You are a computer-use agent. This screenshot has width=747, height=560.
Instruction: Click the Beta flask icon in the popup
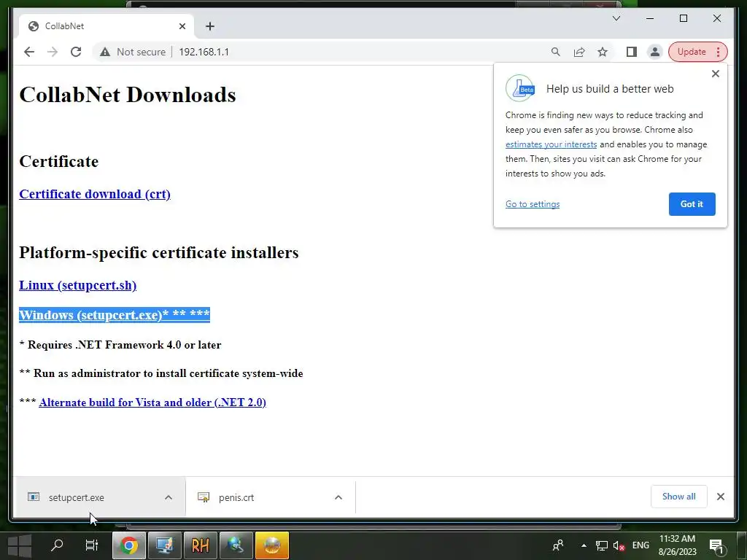[x=520, y=88]
